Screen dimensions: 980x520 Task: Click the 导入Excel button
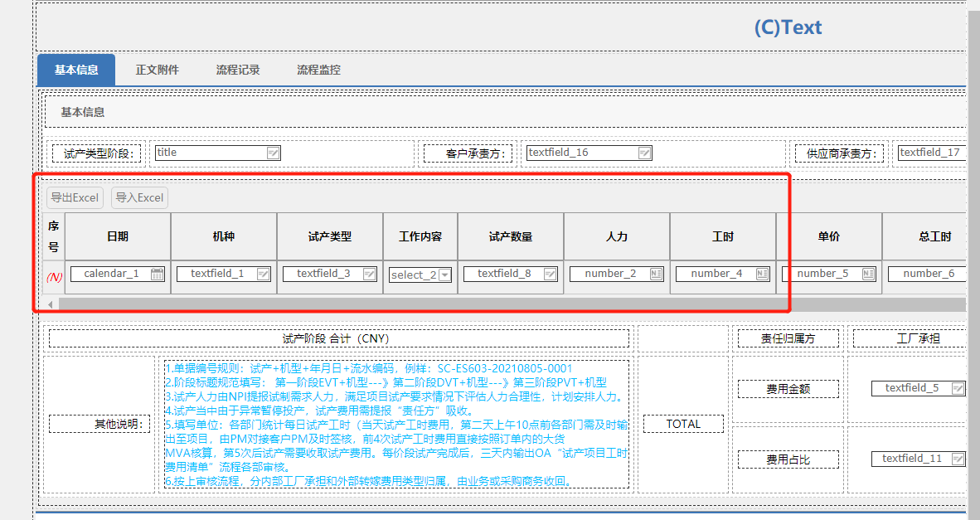pyautogui.click(x=139, y=197)
